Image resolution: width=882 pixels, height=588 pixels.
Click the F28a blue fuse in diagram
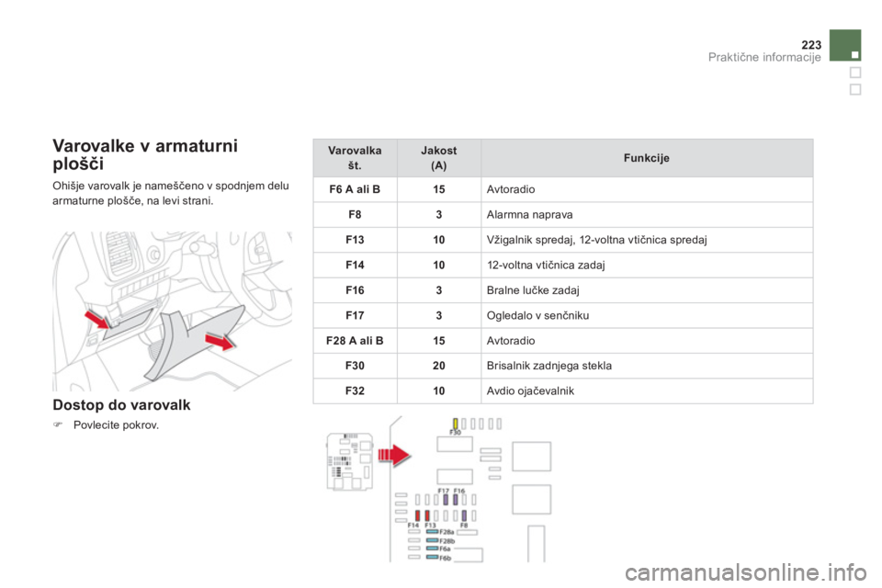tap(432, 531)
